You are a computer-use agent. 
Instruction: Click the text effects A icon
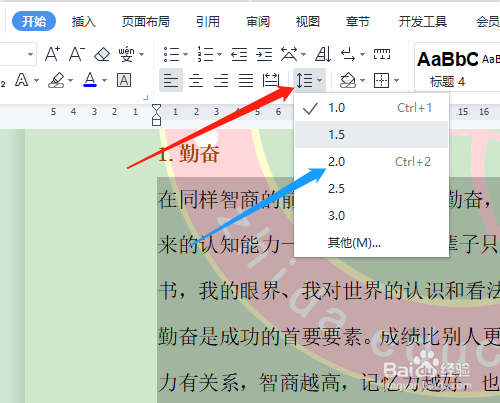click(22, 80)
